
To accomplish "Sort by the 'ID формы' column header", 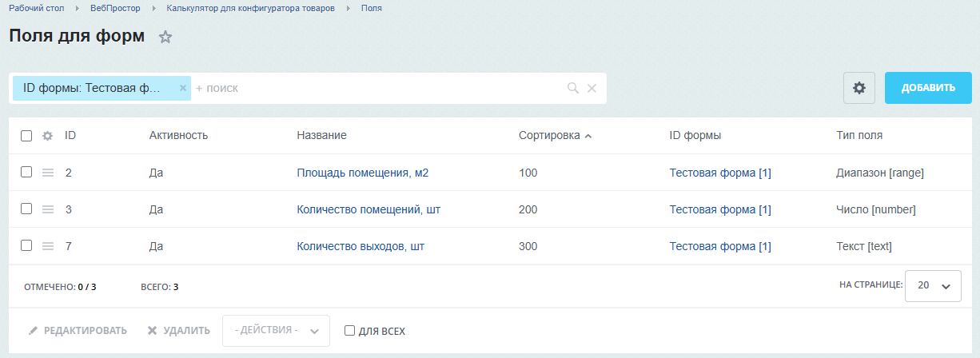I will (x=695, y=136).
